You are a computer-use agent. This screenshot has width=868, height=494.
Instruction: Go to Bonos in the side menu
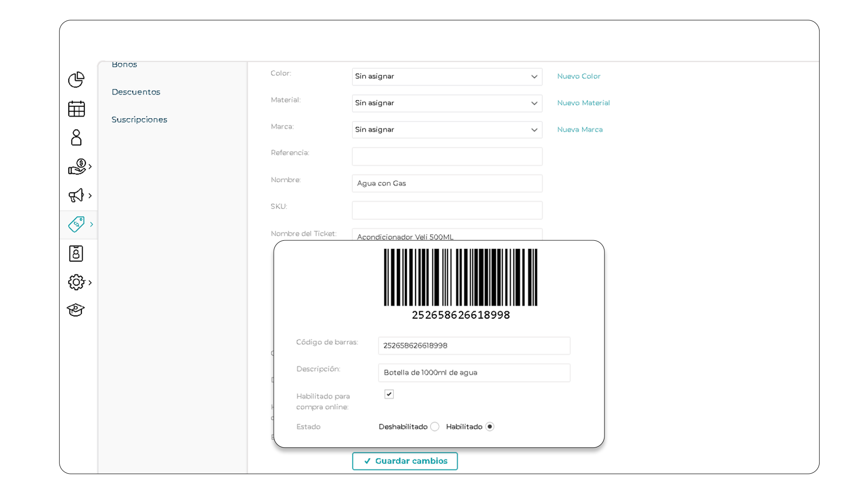[124, 65]
